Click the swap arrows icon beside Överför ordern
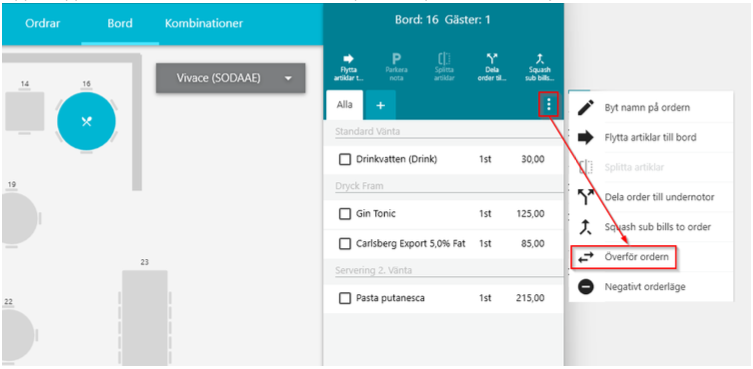 pyautogui.click(x=585, y=257)
